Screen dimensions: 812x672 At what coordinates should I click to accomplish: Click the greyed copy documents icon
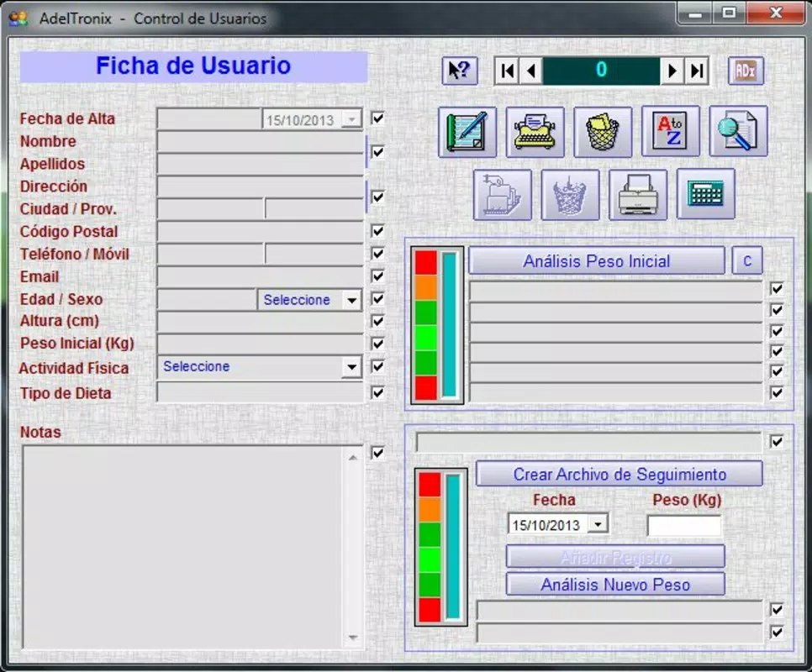click(503, 195)
